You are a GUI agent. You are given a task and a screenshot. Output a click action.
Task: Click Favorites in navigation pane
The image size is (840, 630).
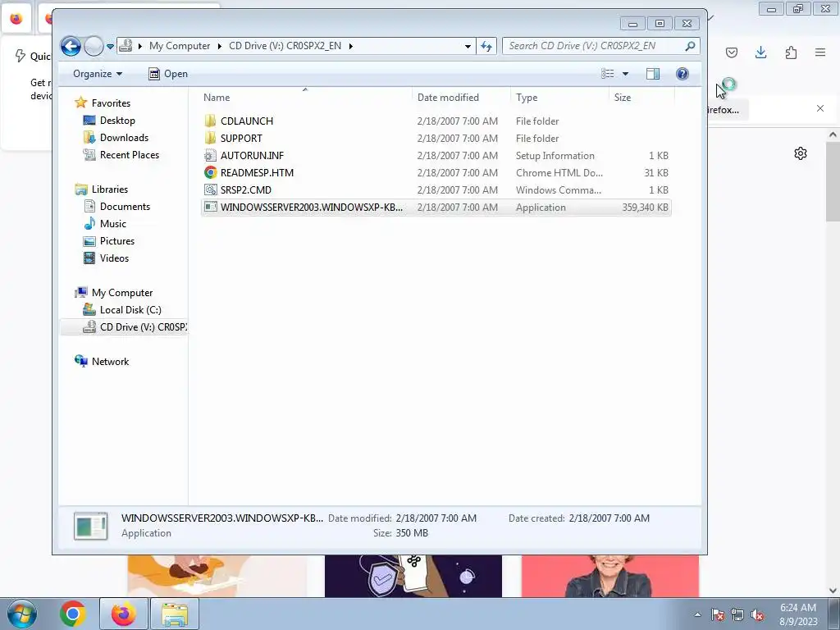111,103
